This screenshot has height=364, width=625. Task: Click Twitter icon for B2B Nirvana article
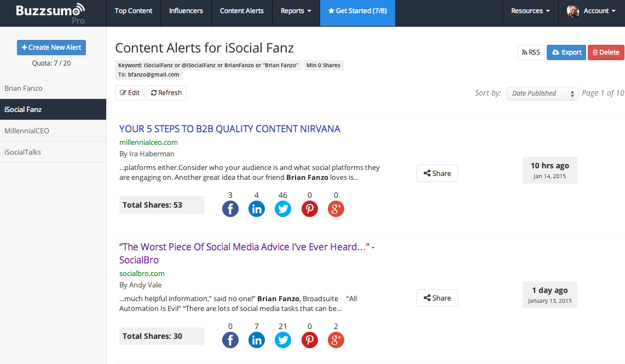point(283,209)
